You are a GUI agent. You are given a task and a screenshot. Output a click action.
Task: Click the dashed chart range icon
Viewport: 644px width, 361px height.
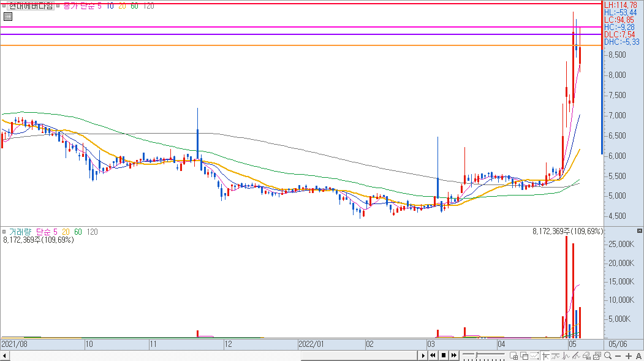tap(535, 355)
